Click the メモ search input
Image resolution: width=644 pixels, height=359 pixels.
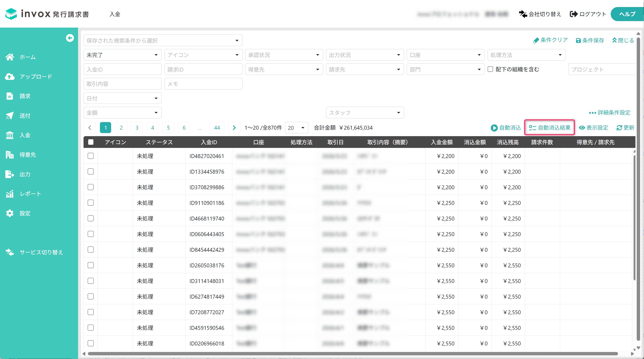[203, 84]
